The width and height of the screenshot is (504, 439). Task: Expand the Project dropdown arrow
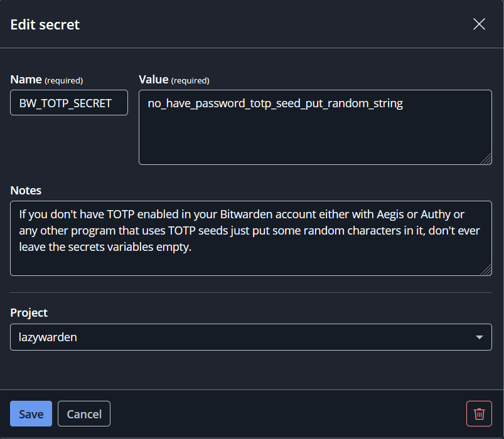pyautogui.click(x=480, y=337)
